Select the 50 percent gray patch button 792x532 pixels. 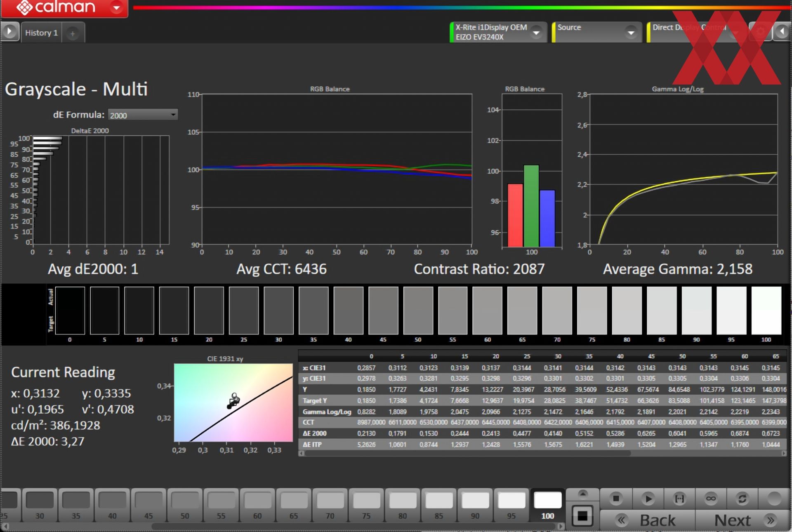point(185,506)
